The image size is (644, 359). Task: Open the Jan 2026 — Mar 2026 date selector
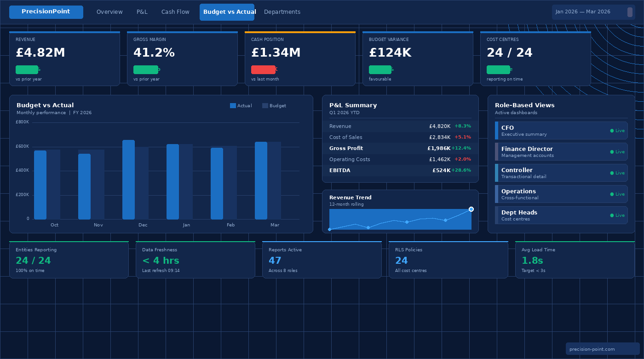tap(592, 12)
